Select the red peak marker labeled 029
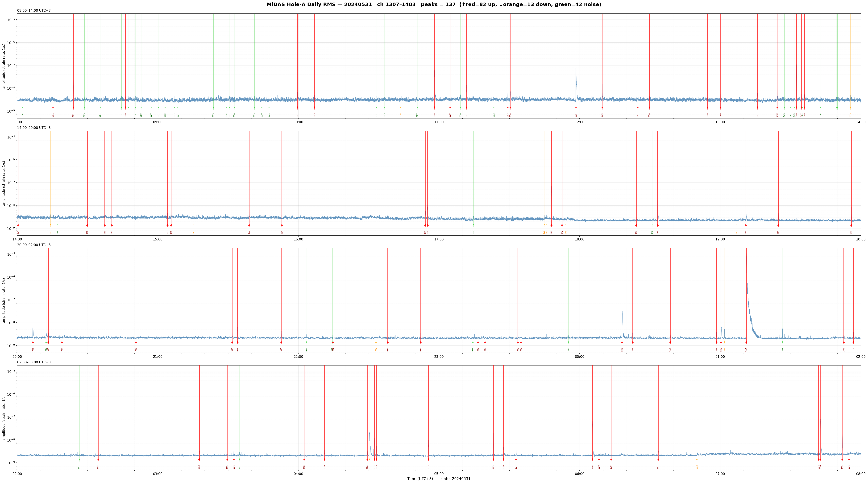The height and width of the screenshot is (483, 868). (x=450, y=108)
